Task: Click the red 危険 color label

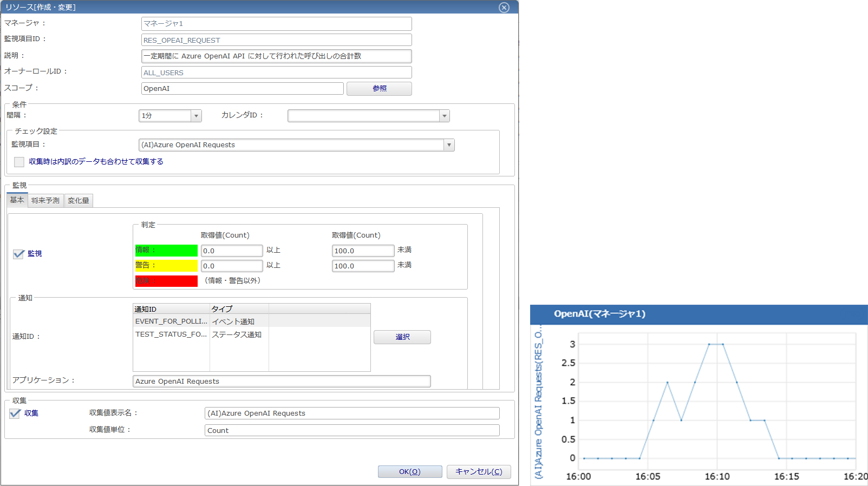Action: [166, 281]
